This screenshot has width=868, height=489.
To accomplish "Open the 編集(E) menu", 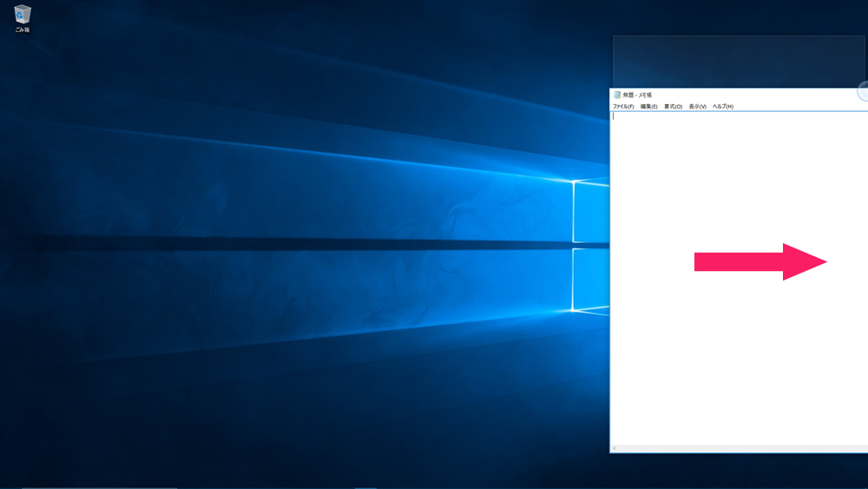I will 648,106.
